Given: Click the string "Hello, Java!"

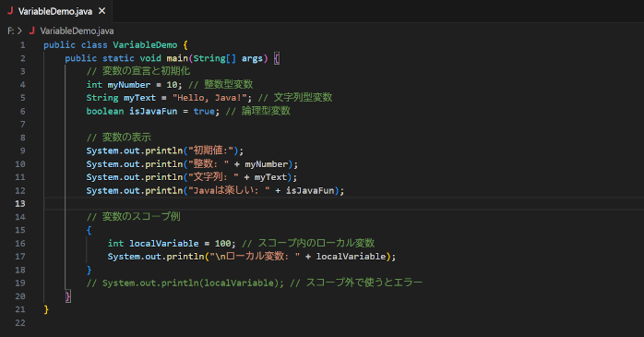Looking at the screenshot, I should click(209, 98).
